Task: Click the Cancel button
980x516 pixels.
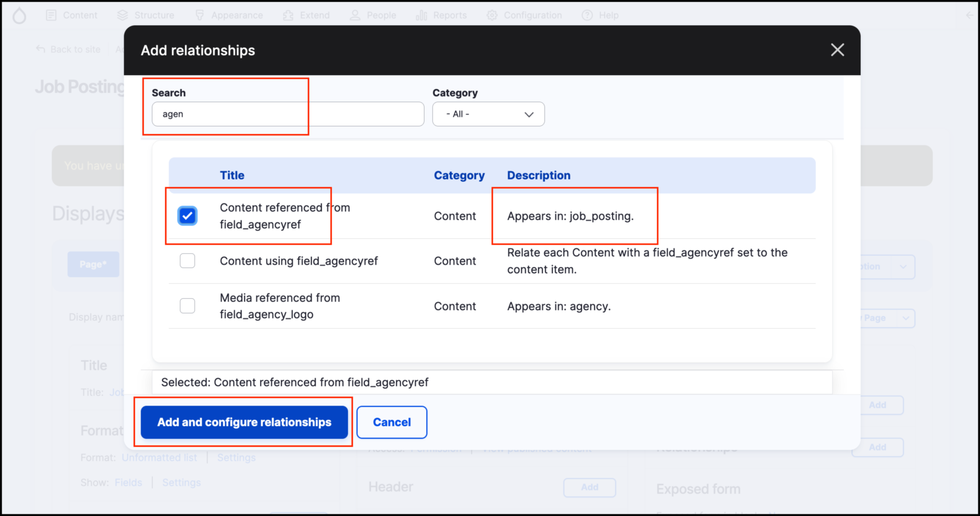Action: click(391, 422)
